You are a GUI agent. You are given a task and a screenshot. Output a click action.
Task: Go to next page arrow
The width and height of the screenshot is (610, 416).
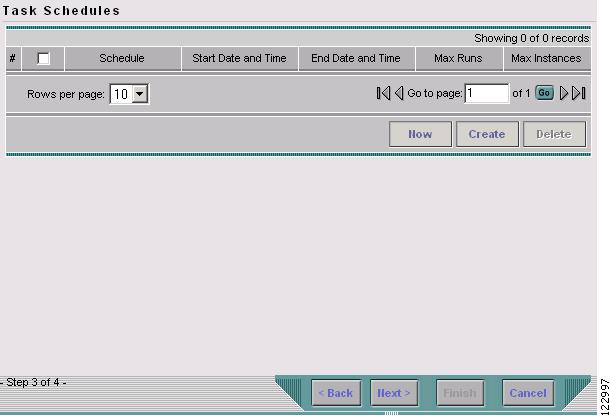click(x=564, y=93)
